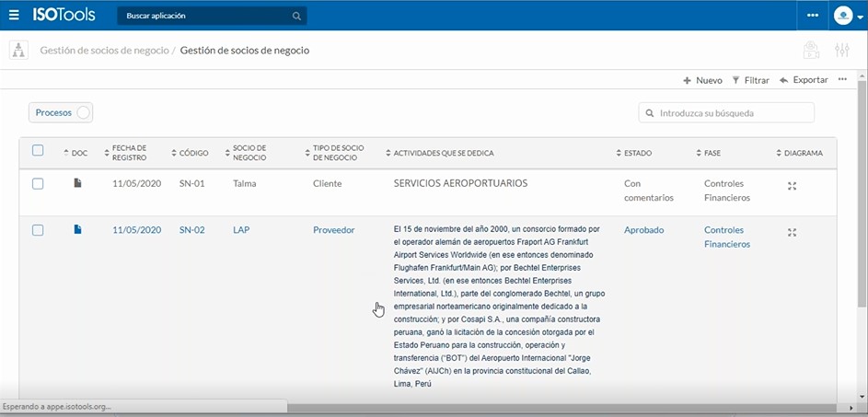The width and height of the screenshot is (868, 417).
Task: Toggle the Procesos switch
Action: click(83, 112)
